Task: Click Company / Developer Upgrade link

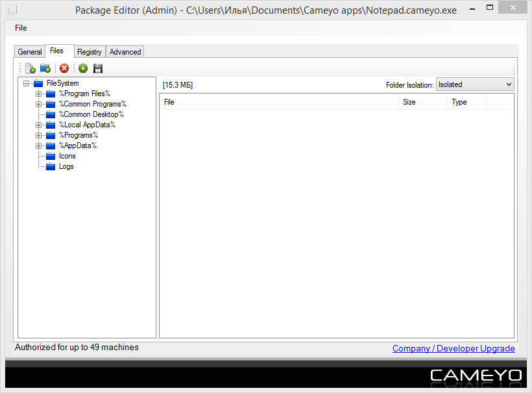Action: (453, 349)
